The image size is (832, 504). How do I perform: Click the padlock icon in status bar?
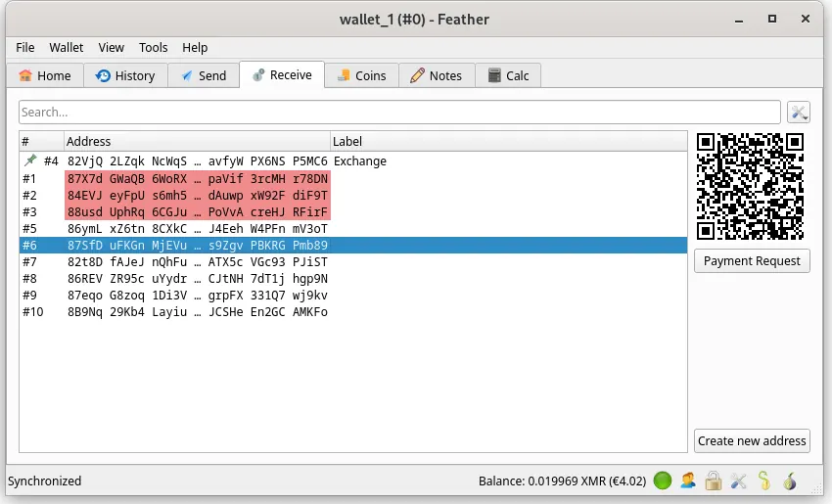click(x=714, y=481)
